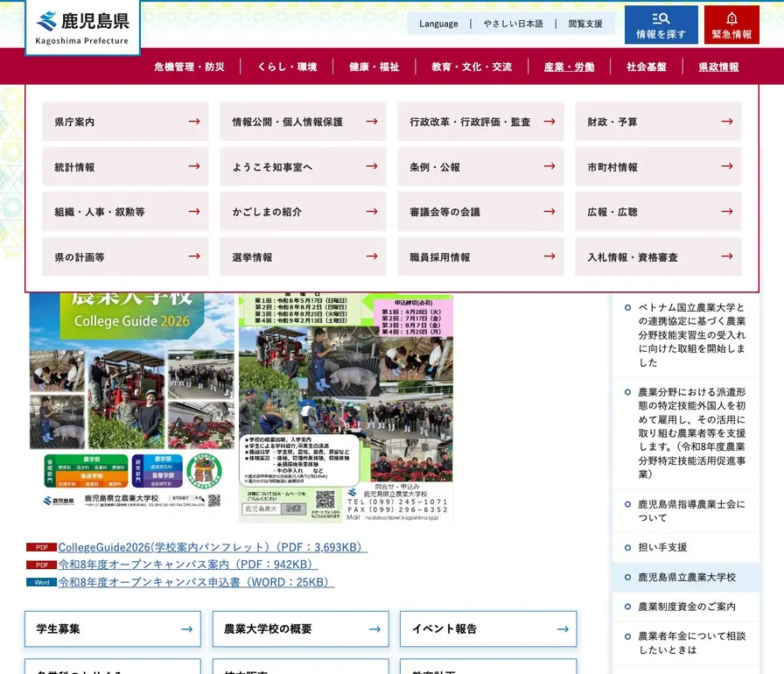The height and width of the screenshot is (674, 784).
Task: Click the Kagoshima Prefecture logo
Action: click(82, 28)
